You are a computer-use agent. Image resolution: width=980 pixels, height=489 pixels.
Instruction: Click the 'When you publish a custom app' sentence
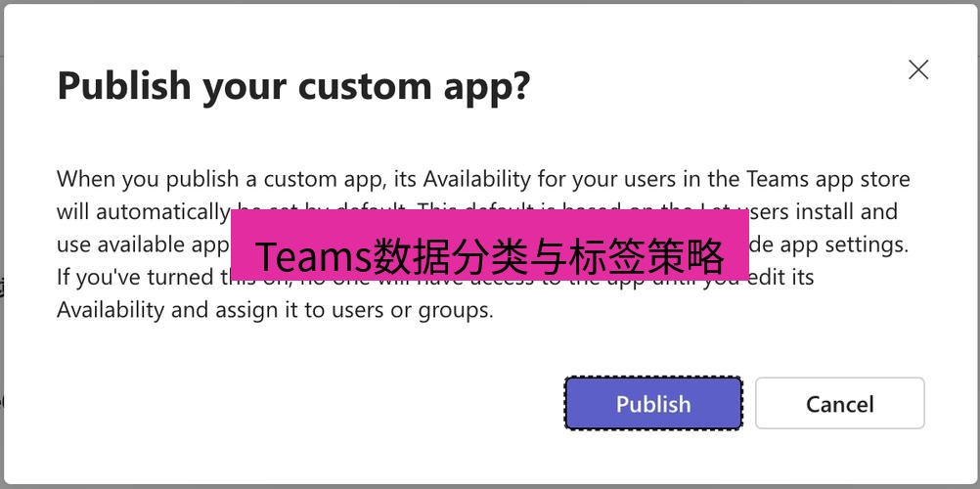tap(483, 180)
